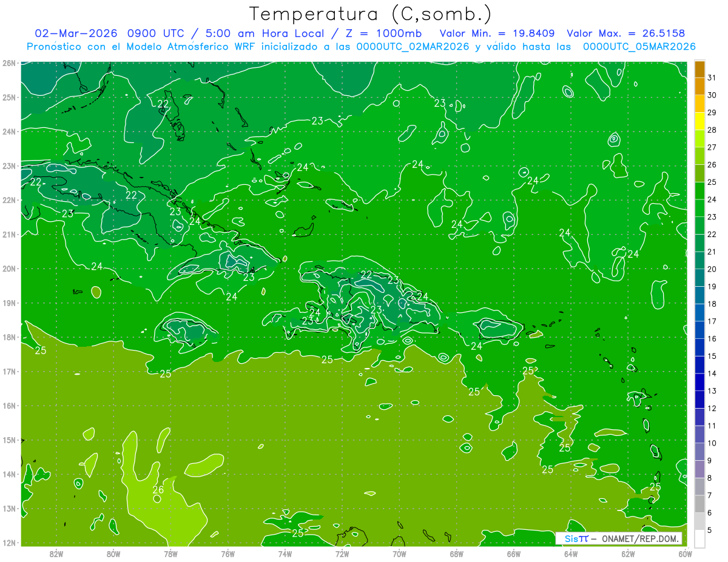The image size is (728, 562).
Task: Click the "13N" latitude axis label
Action: (8, 509)
